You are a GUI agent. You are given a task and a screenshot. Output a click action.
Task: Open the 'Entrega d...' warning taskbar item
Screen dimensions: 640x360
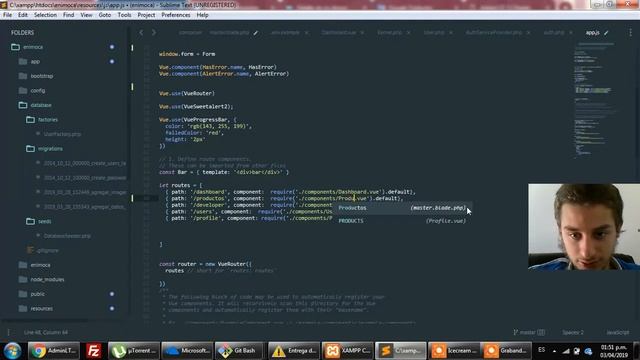pos(294,351)
